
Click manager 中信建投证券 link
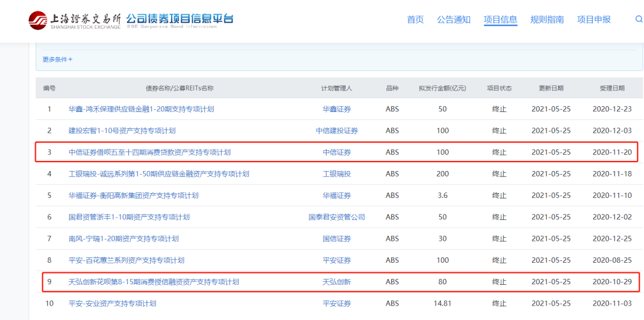[x=337, y=131]
